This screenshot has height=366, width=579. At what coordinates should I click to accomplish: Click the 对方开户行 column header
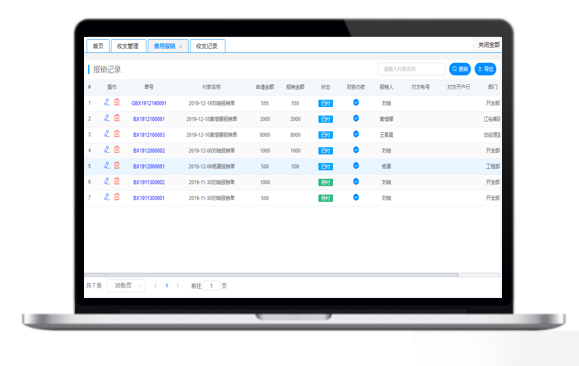458,87
